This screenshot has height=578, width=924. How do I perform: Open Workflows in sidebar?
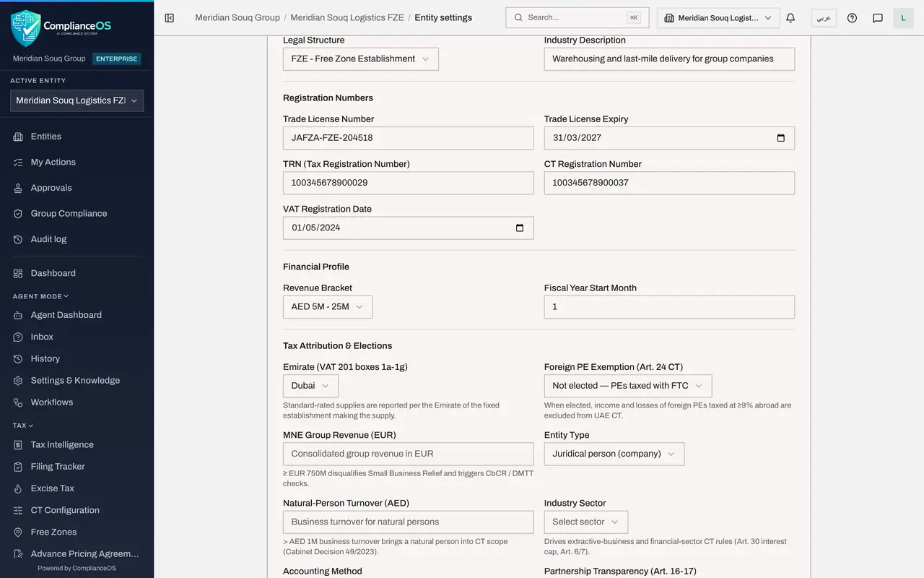point(52,402)
